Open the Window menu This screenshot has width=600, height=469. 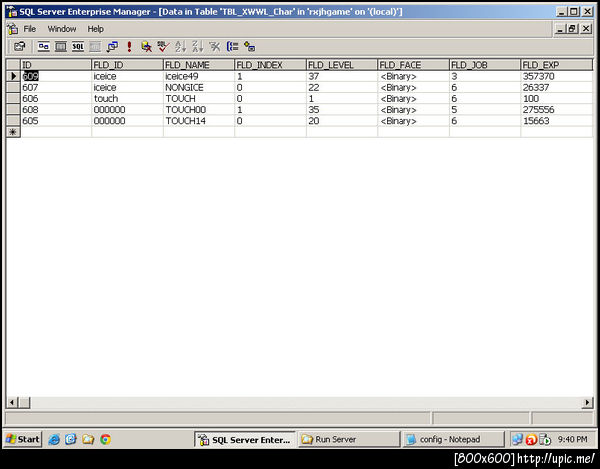tap(62, 29)
